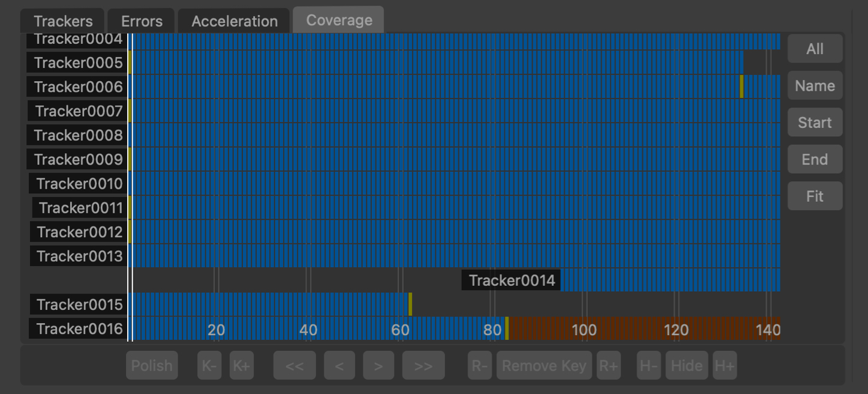Select the Tracker0012 label

(x=79, y=232)
